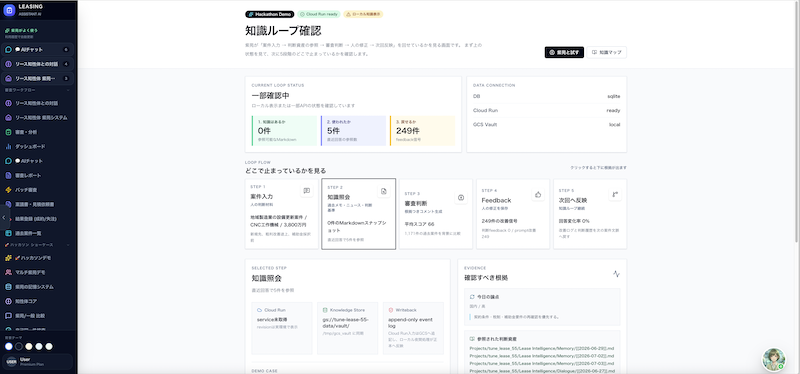This screenshot has width=800, height=374.
Task: Collapse the sidebar with the left chevron handle
Action: pos(4,217)
